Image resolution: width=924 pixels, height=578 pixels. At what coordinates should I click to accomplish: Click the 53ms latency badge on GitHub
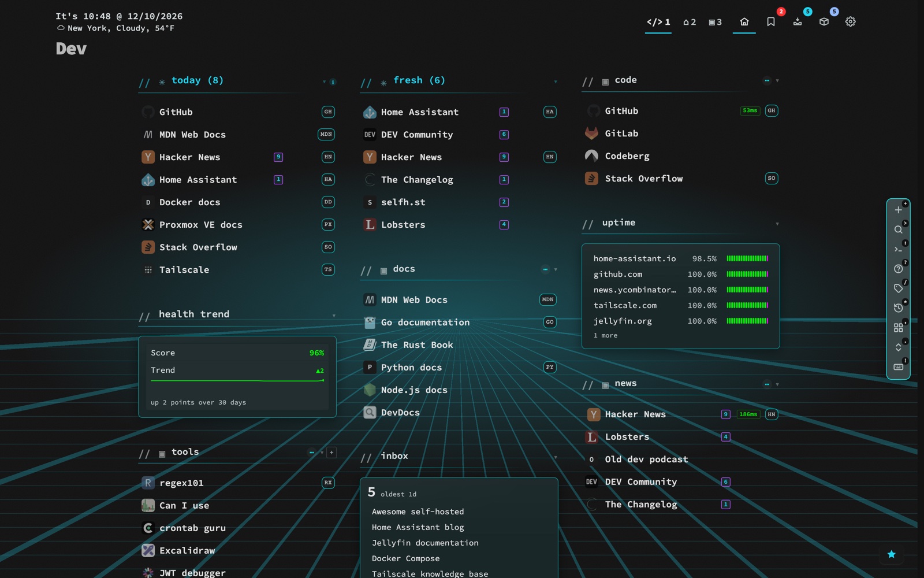click(x=750, y=111)
